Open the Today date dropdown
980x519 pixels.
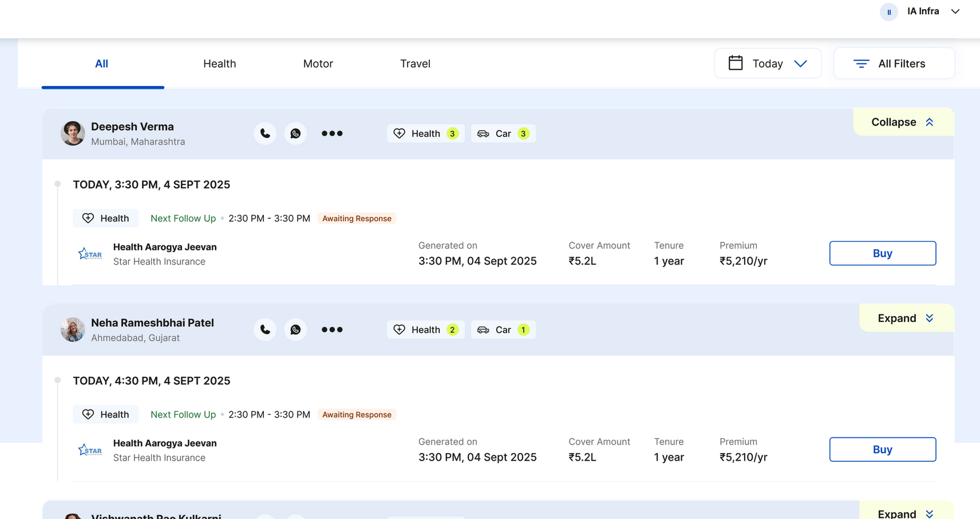(768, 64)
